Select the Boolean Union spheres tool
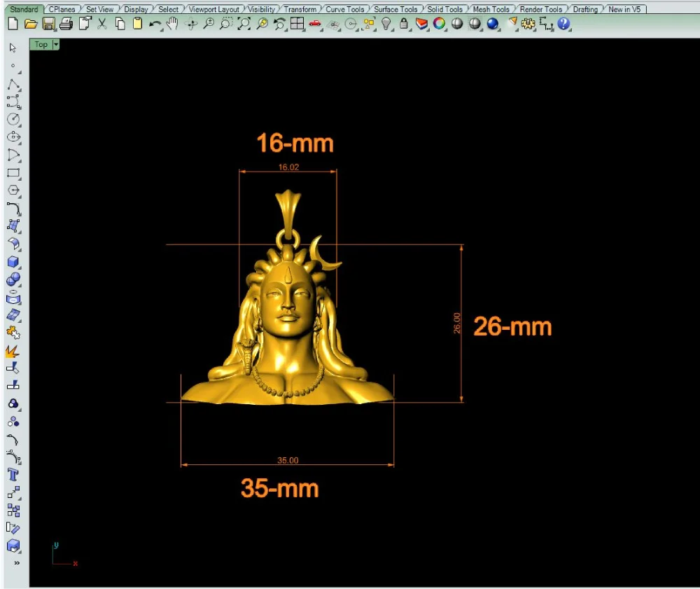Screen dimensions: 700x589 (13, 279)
